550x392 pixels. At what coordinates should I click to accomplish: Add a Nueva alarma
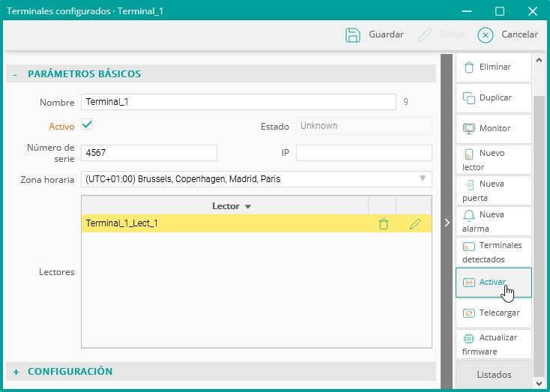point(493,221)
